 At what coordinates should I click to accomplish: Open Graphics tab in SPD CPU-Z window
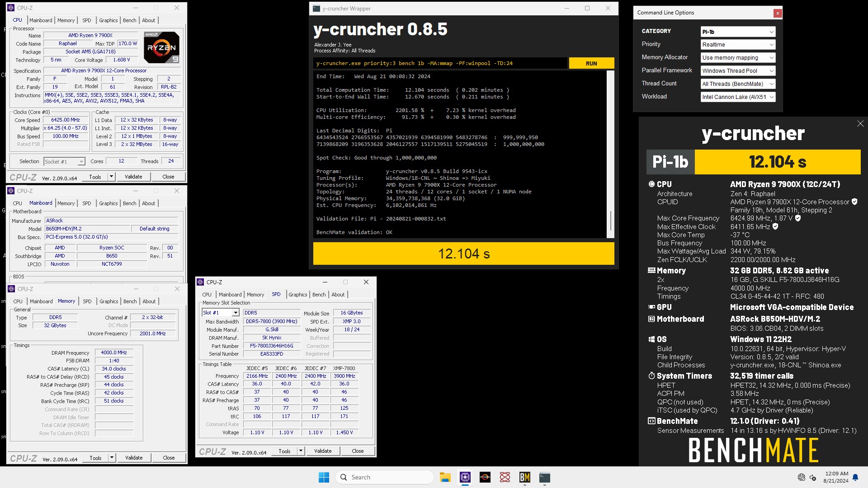(x=297, y=295)
